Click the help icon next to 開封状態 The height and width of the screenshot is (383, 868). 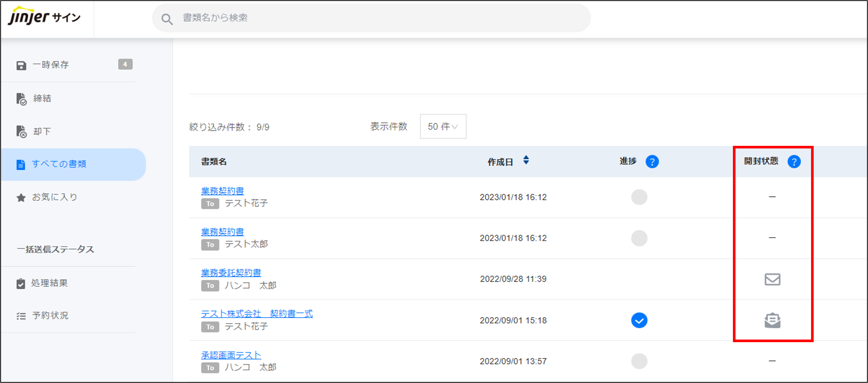[794, 162]
